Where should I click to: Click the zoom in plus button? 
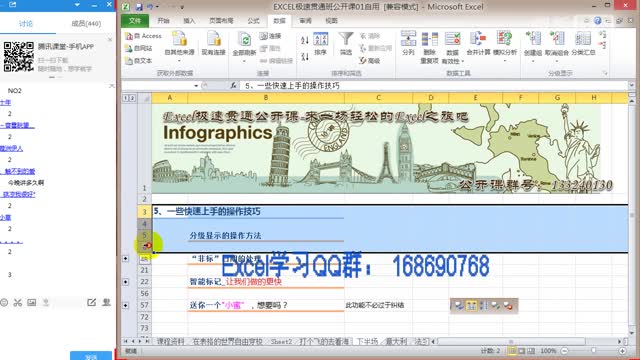(622, 351)
